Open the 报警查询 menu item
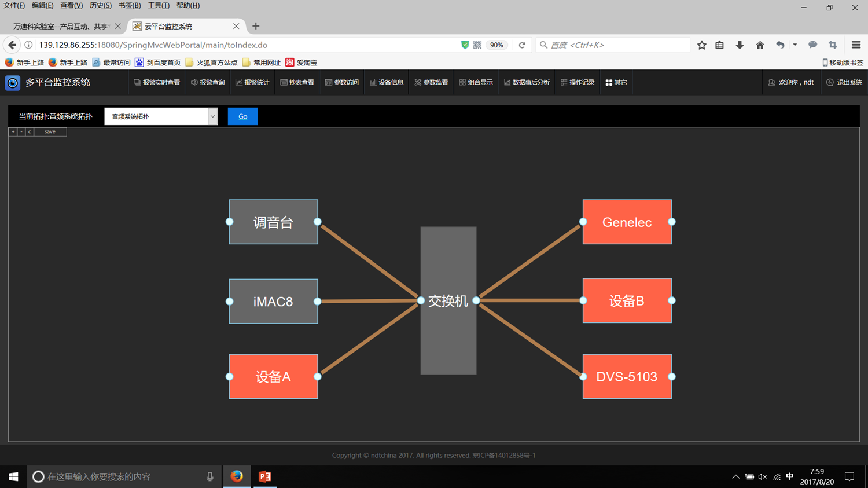The width and height of the screenshot is (868, 488). click(208, 83)
